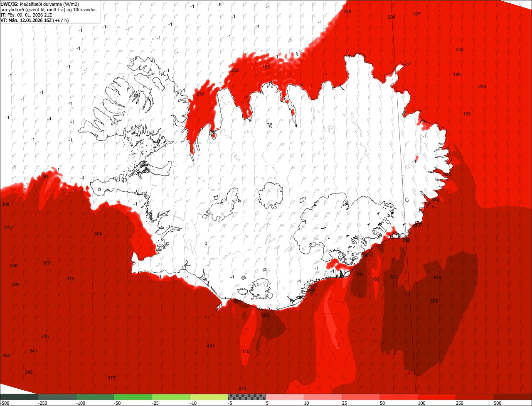Click the flux value 574
The width and height of the screenshot is (532, 406).
point(438,278)
